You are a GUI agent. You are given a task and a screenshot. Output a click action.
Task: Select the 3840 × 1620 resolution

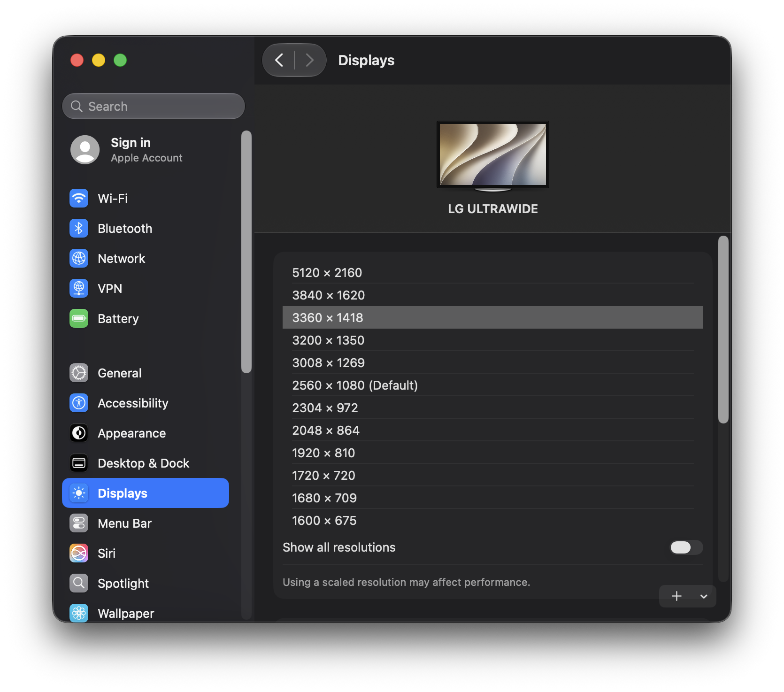[x=492, y=295]
